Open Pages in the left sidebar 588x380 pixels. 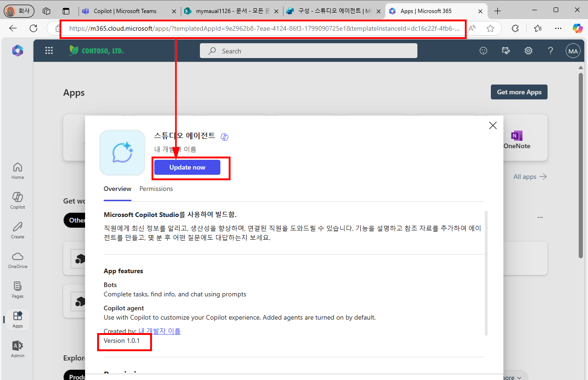[18, 290]
